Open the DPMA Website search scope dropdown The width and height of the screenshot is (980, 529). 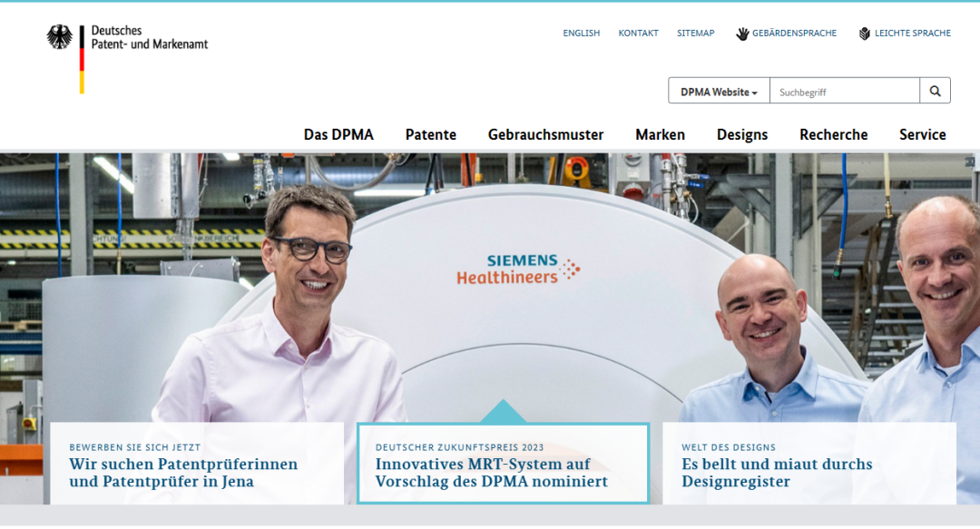point(719,92)
